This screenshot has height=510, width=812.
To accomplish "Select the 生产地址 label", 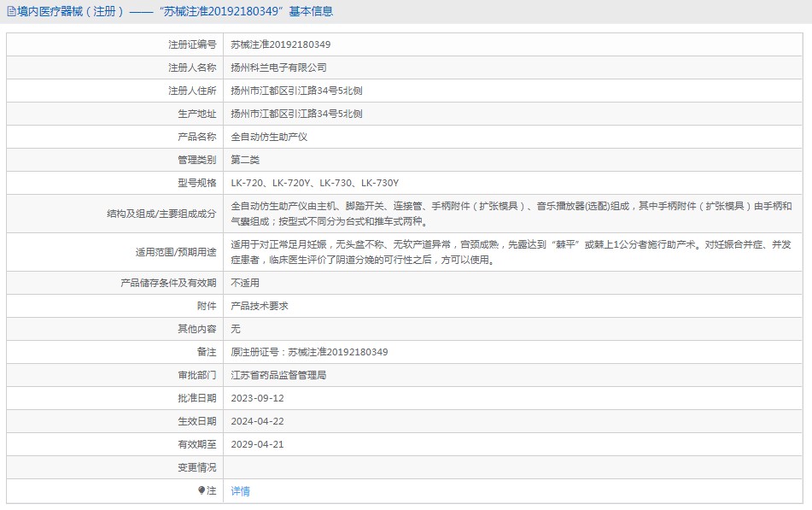I will (x=196, y=114).
